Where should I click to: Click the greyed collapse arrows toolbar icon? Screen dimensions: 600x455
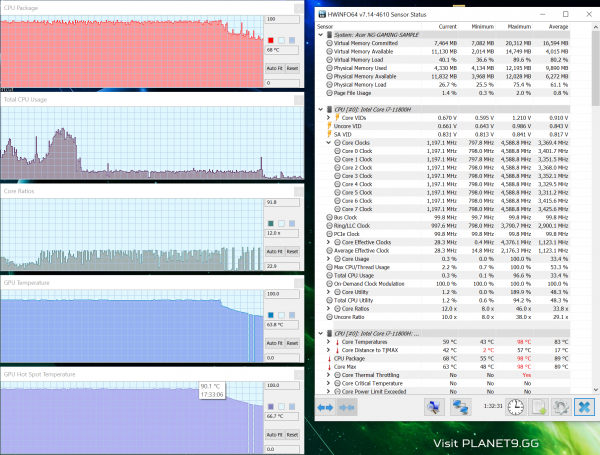[x=347, y=407]
